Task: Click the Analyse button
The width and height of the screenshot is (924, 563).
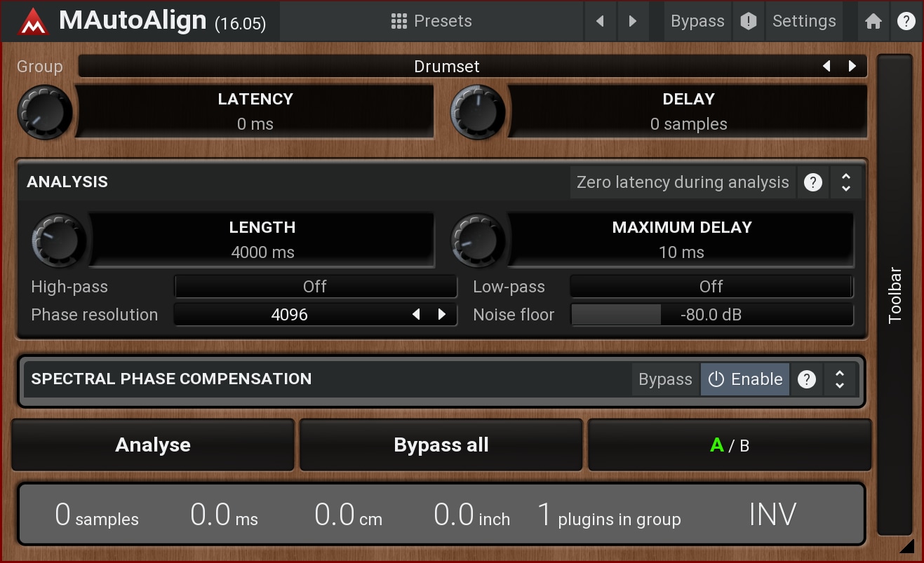Action: pos(153,445)
